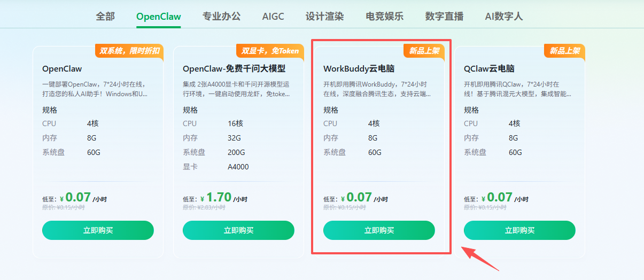Viewport: 644px width, 280px height.
Task: Click the AI数字人 tab
Action: [x=503, y=16]
